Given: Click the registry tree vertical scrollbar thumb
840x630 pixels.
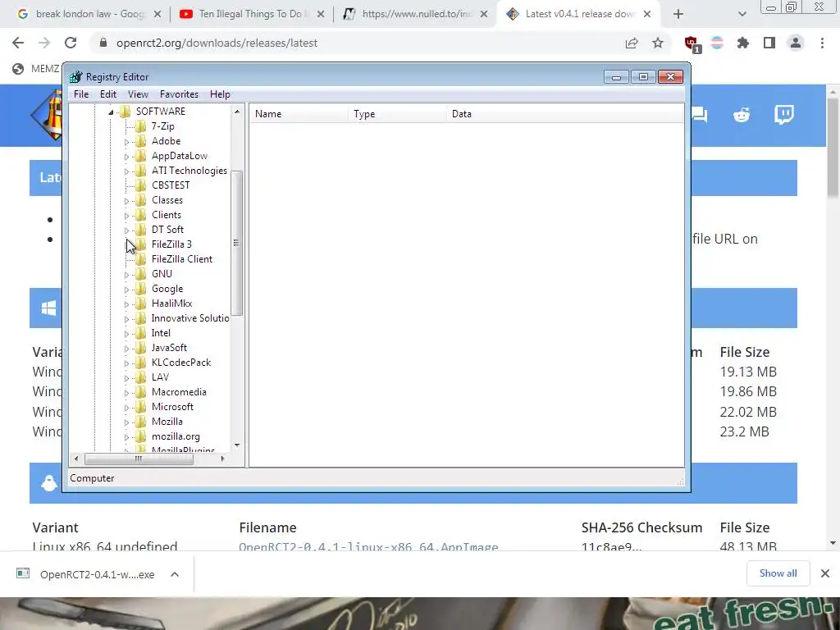Looking at the screenshot, I should coord(236,243).
